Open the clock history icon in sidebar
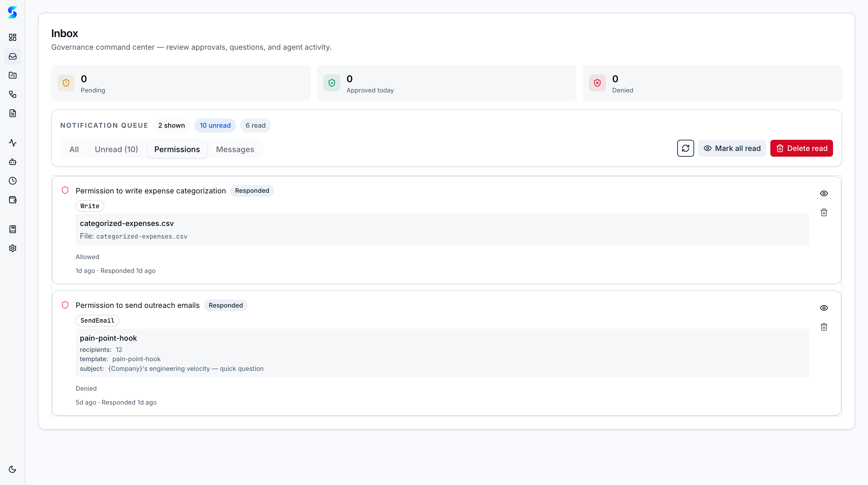868x485 pixels. point(12,181)
